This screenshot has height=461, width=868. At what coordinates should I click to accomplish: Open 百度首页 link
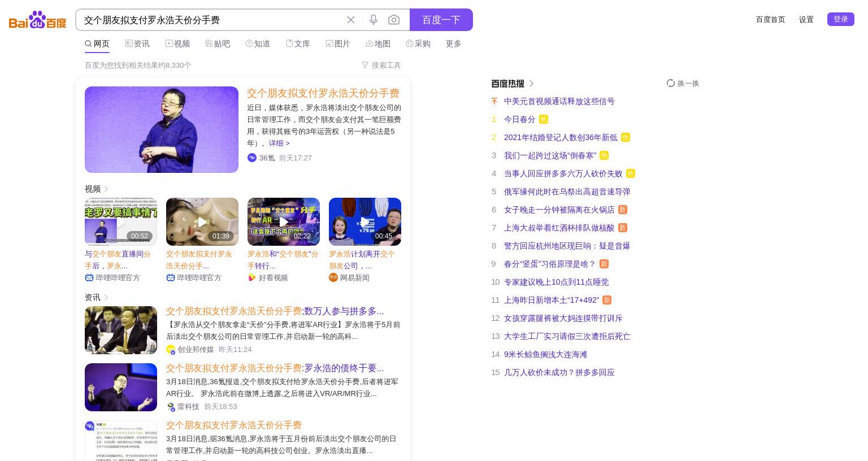(x=771, y=19)
